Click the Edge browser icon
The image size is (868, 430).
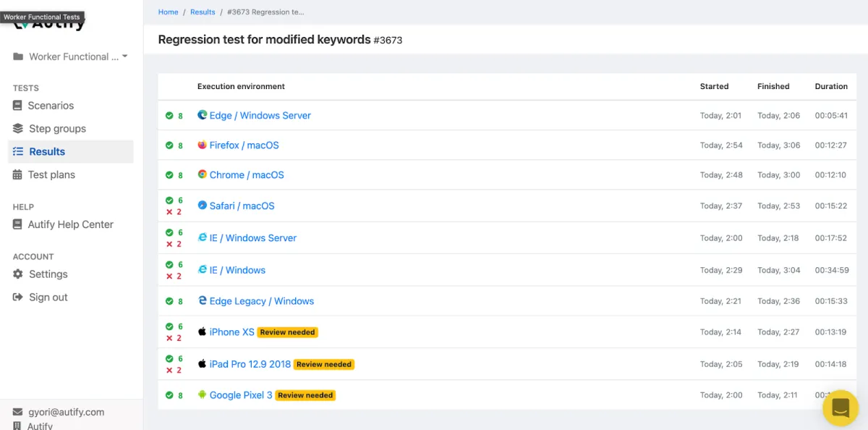tap(203, 115)
